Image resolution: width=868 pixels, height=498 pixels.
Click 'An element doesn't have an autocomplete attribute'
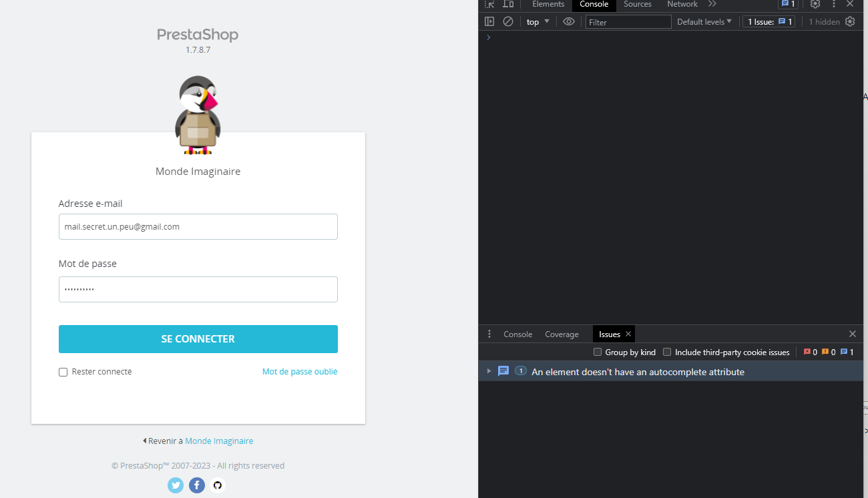coord(638,372)
